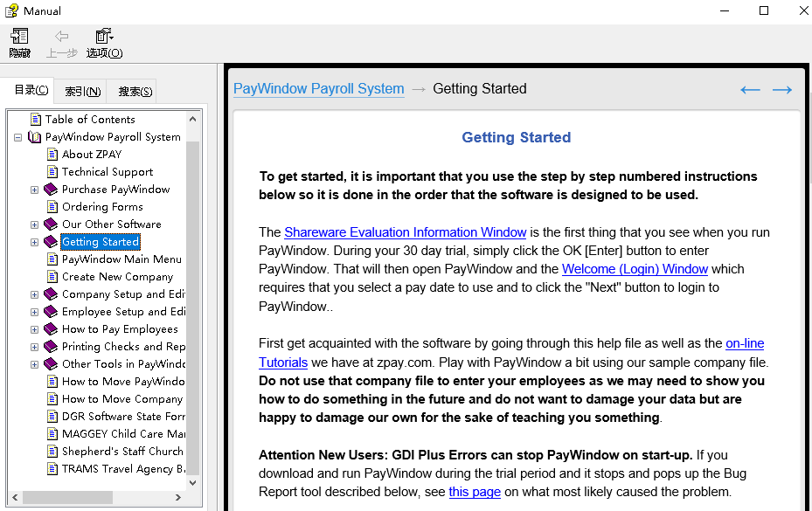The image size is (812, 511).
Task: Click the Our Other Software book icon
Action: 51,224
